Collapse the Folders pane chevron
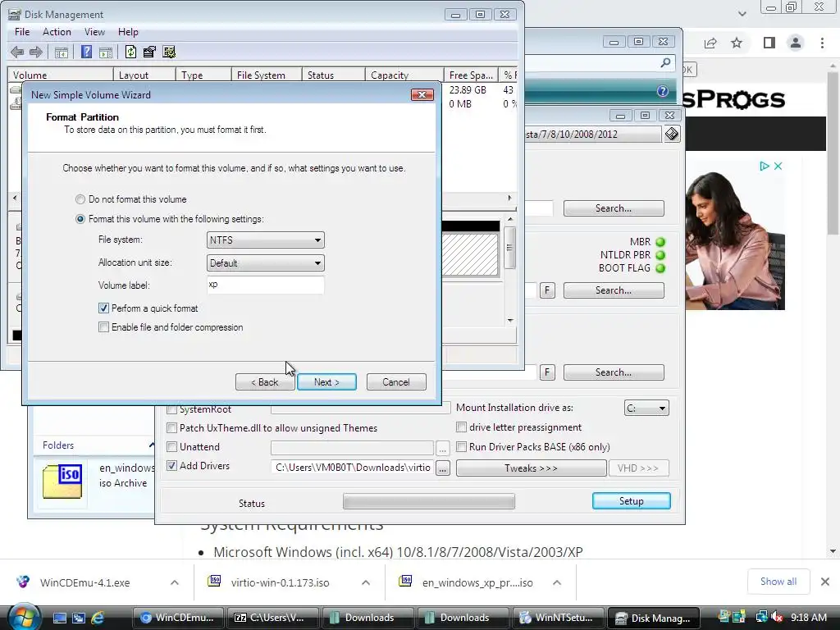This screenshot has width=840, height=630. (x=152, y=445)
